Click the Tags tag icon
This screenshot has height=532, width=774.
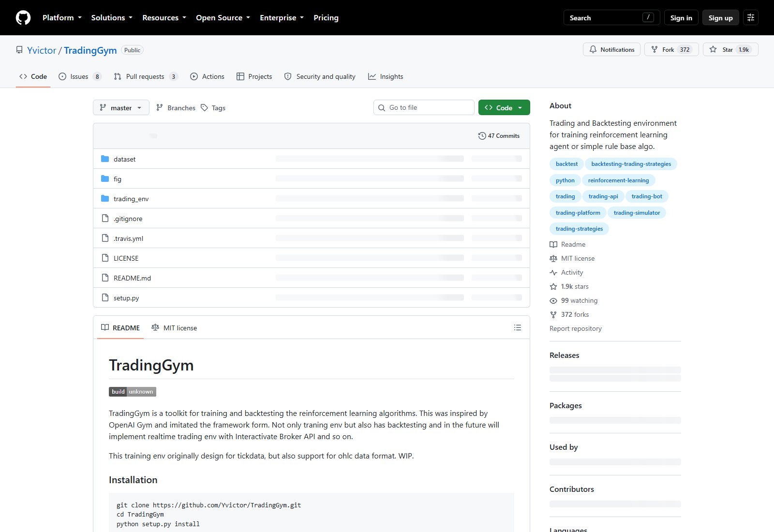coord(205,107)
